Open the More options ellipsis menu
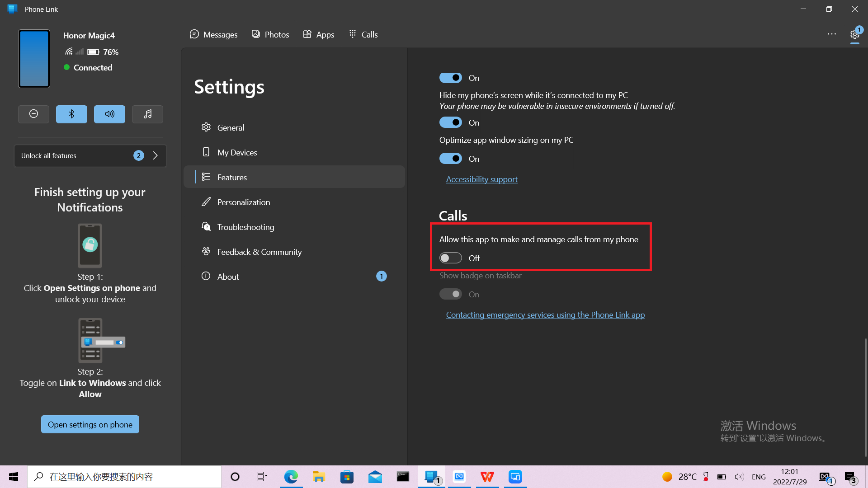Screen dimensions: 868x488 coord(832,34)
